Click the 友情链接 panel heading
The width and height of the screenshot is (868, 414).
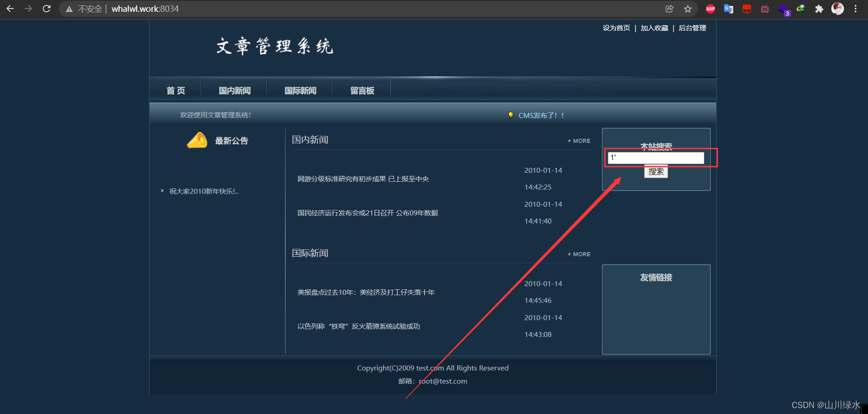click(656, 278)
